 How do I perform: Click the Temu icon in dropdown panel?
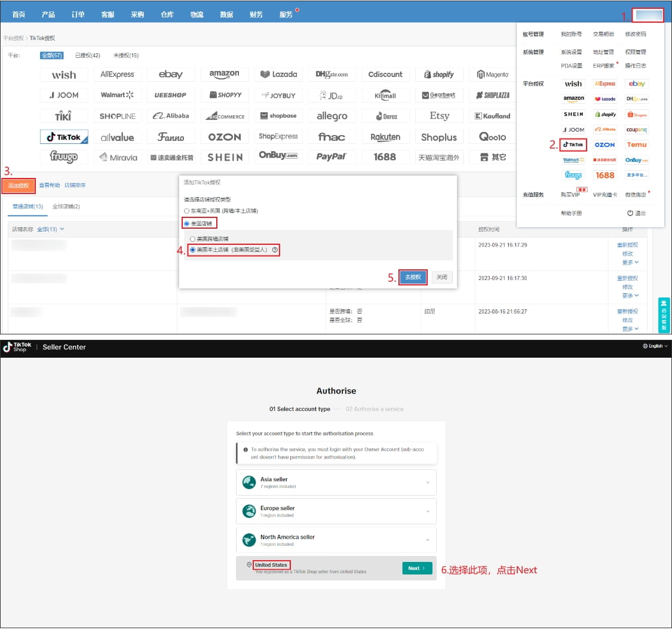click(x=636, y=145)
